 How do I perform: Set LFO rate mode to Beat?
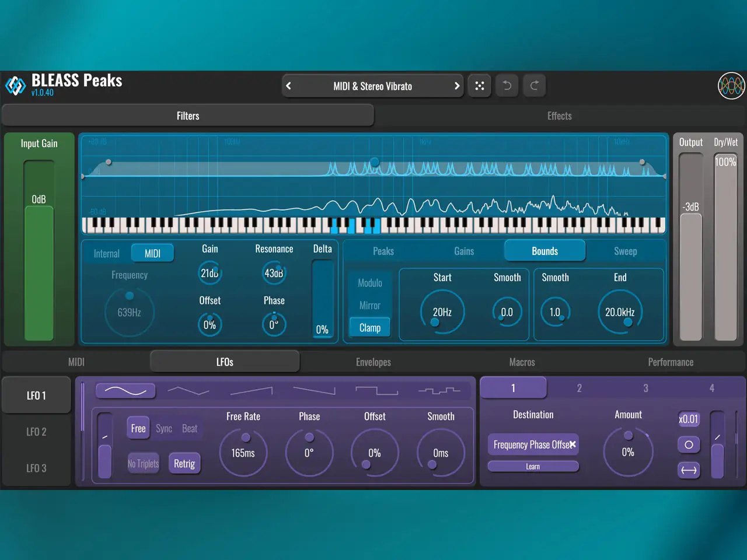(x=190, y=428)
